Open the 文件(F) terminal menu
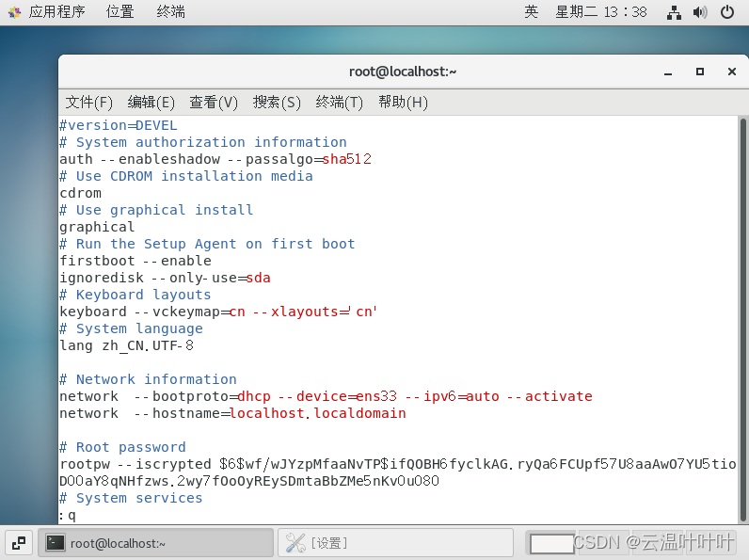Image resolution: width=749 pixels, height=560 pixels. (88, 103)
